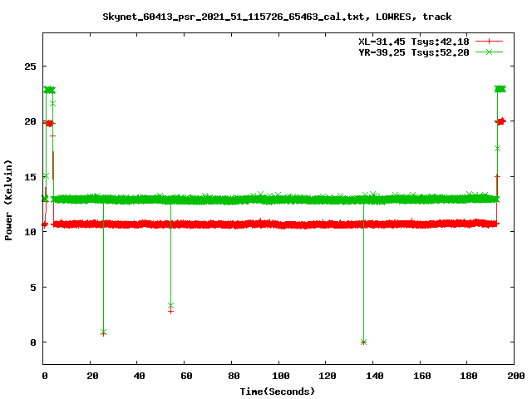Click x-axis tick label 160
532x399 pixels.
pos(421,376)
